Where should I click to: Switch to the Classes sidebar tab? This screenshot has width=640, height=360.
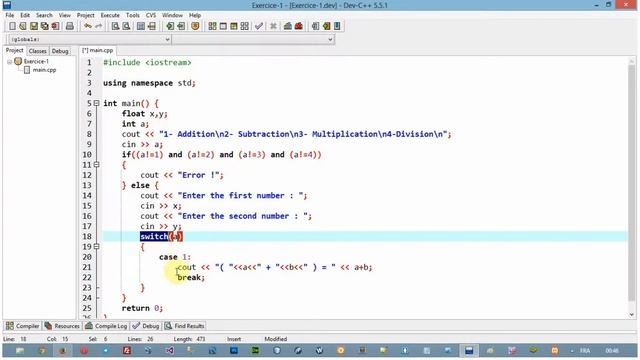[38, 51]
